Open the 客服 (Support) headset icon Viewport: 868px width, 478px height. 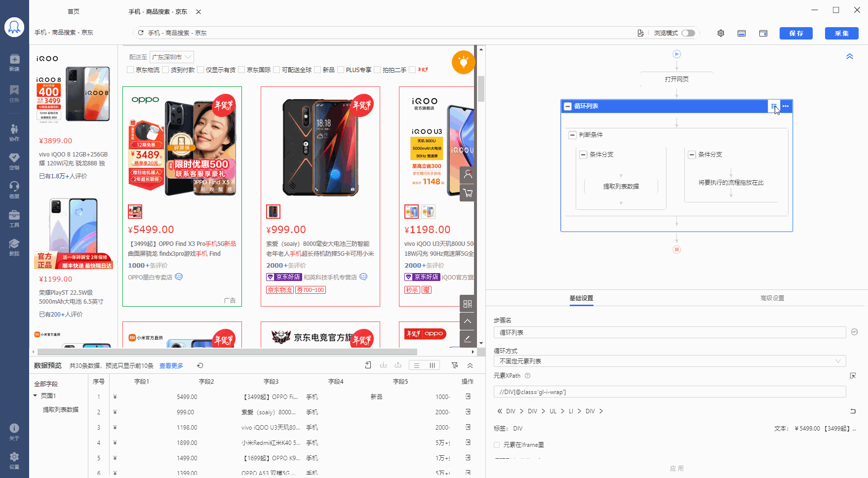(x=14, y=190)
